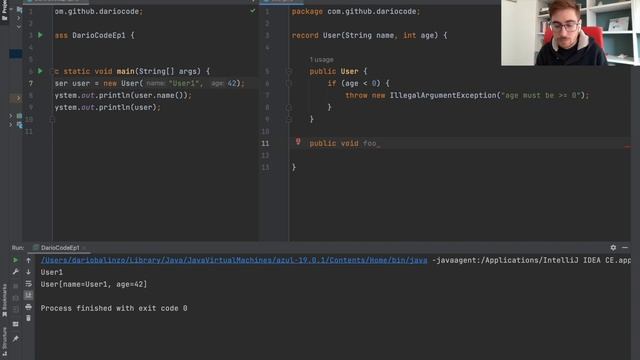
Task: Click line number 7 in left editor gutter
Action: pos(31,83)
